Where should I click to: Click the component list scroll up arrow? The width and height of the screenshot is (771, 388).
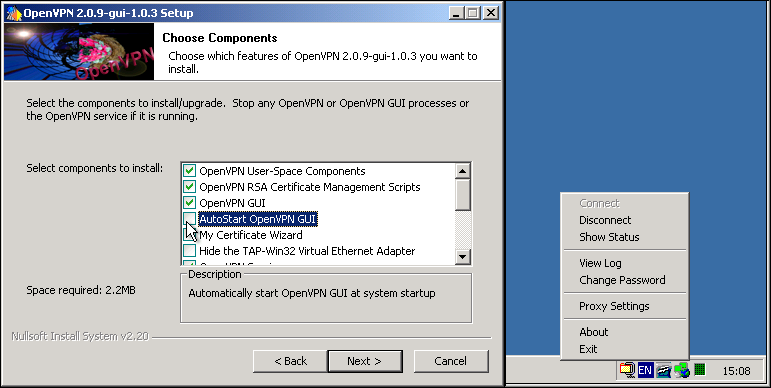pyautogui.click(x=463, y=171)
